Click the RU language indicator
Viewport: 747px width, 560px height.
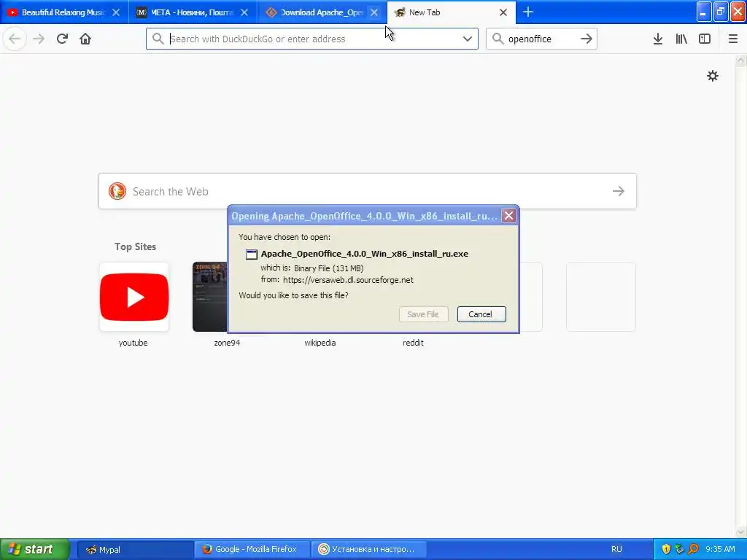coord(616,549)
